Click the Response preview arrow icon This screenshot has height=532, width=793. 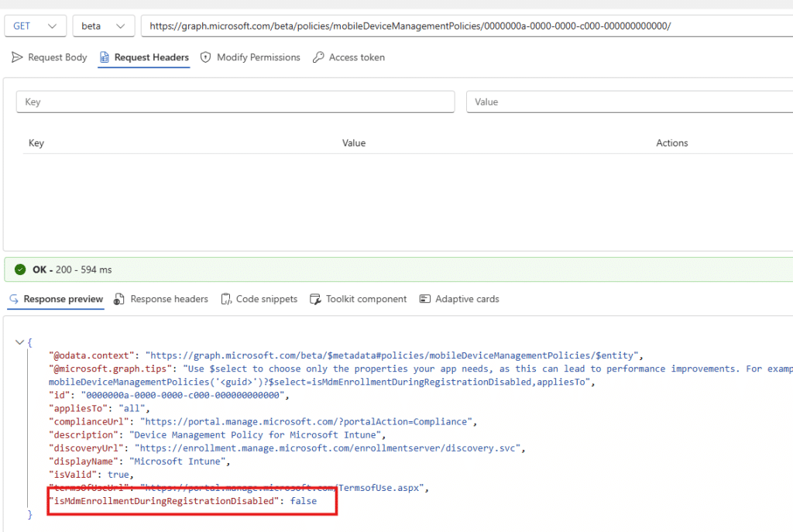click(14, 299)
